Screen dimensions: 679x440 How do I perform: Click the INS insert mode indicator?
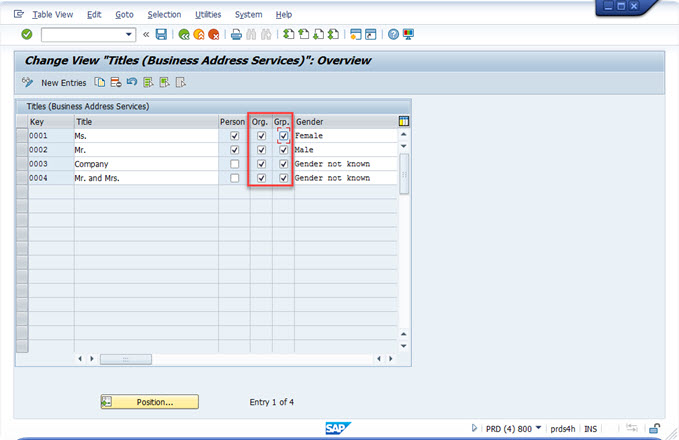point(590,429)
